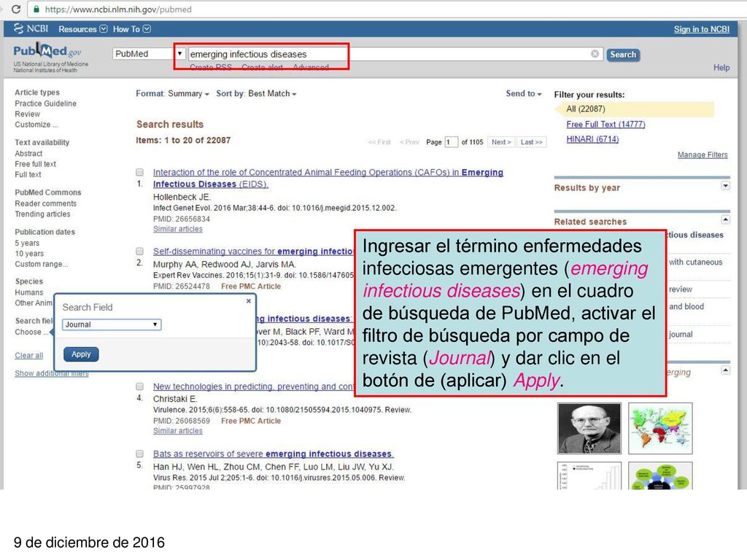Jump to Last results page
The width and height of the screenshot is (747, 560).
(531, 142)
